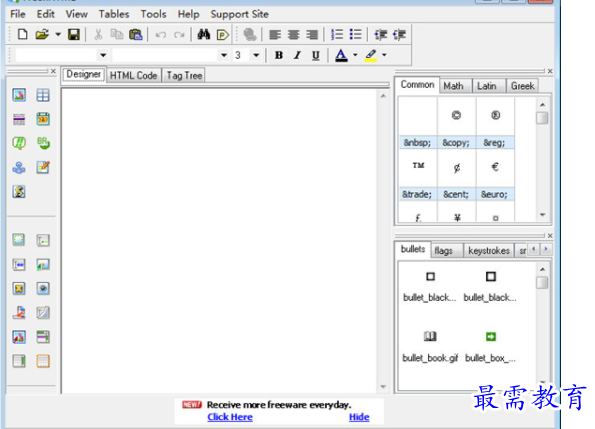Insert table icon in left panel
The width and height of the screenshot is (595, 429).
(43, 95)
